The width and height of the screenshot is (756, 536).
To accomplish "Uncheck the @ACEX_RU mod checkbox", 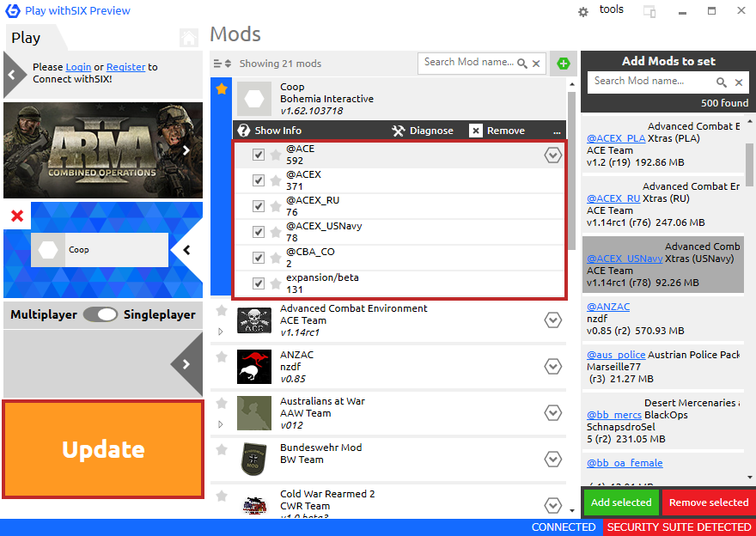I will tap(259, 206).
